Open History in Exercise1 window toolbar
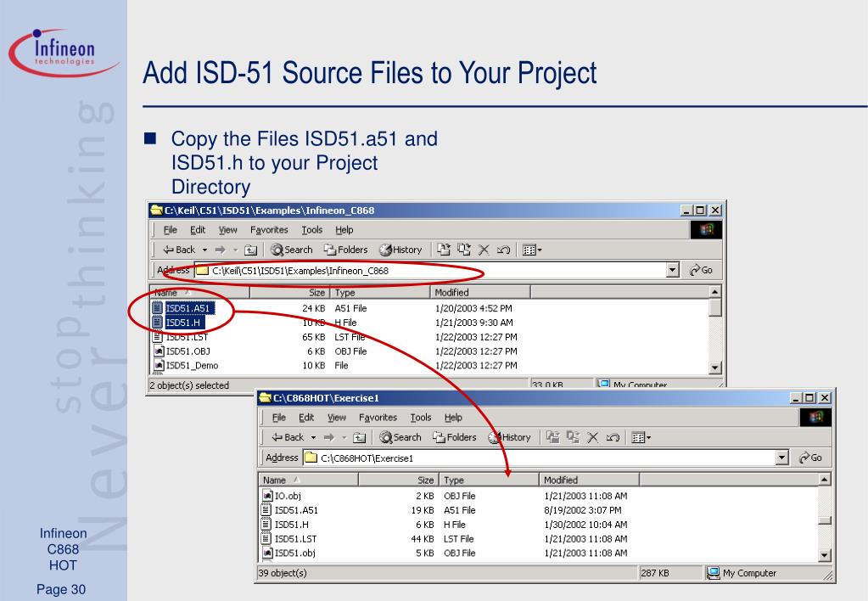This screenshot has height=601, width=868. tap(509, 438)
